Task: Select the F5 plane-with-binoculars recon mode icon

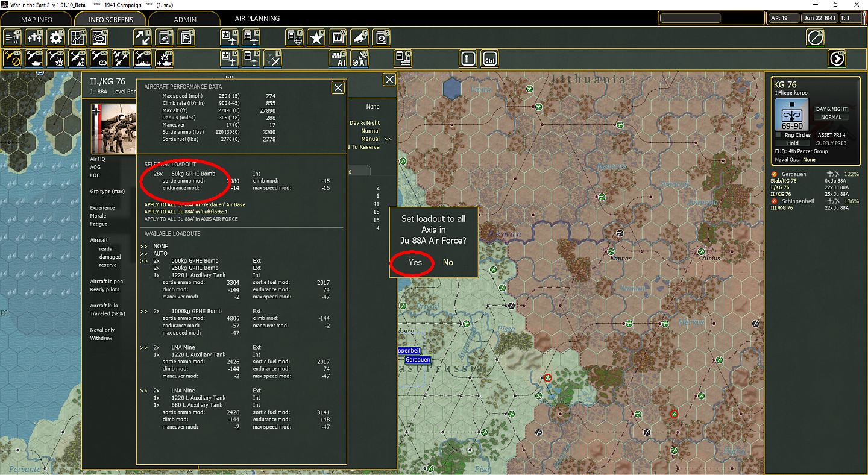Action: pos(99,58)
